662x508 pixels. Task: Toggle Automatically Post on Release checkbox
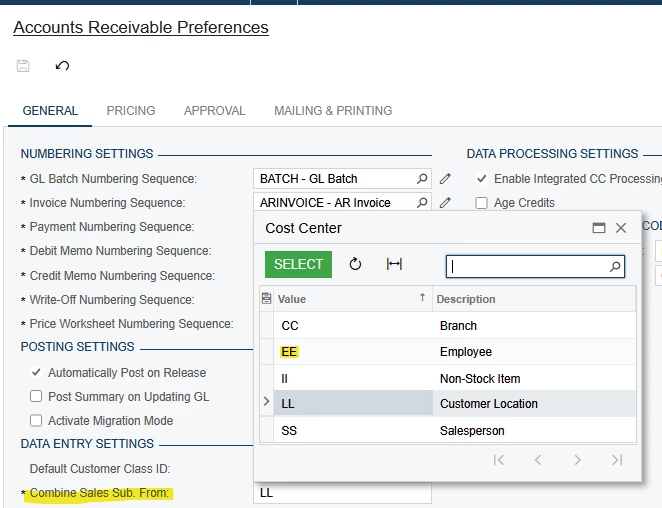pos(37,373)
